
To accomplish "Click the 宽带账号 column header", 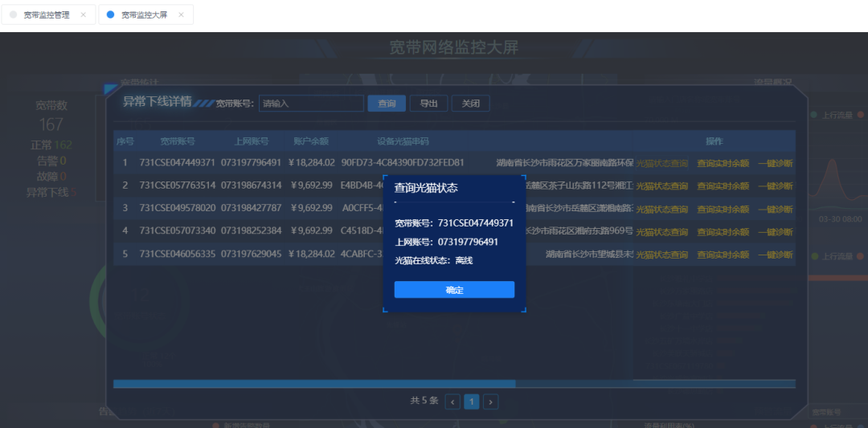I will tap(177, 141).
